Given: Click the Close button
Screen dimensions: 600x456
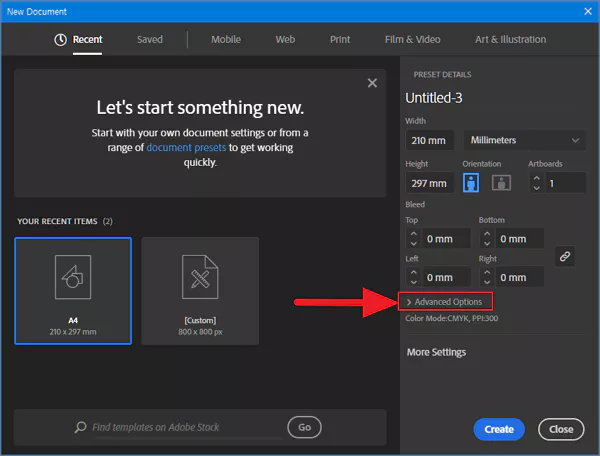Looking at the screenshot, I should 561,429.
